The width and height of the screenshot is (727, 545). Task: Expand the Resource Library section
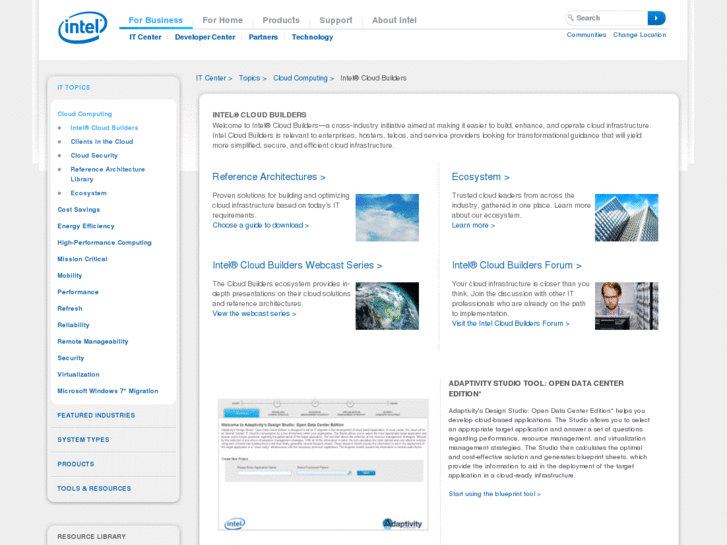(x=91, y=537)
